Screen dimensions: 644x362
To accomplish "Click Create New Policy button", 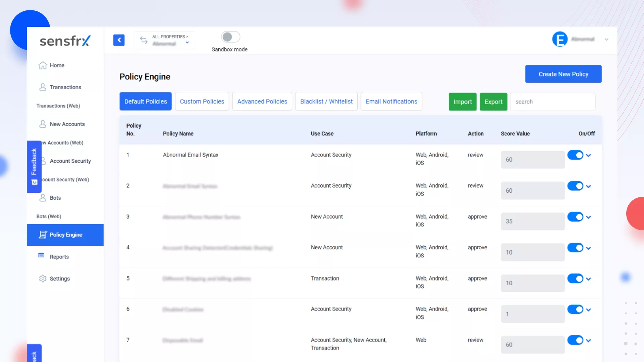I will [563, 74].
